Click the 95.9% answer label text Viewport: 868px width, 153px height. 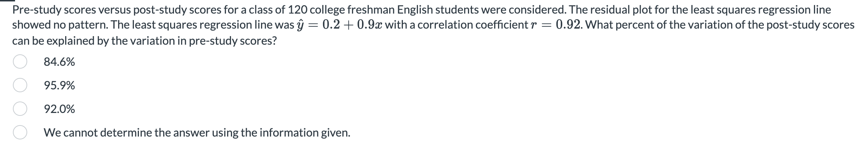(x=59, y=86)
